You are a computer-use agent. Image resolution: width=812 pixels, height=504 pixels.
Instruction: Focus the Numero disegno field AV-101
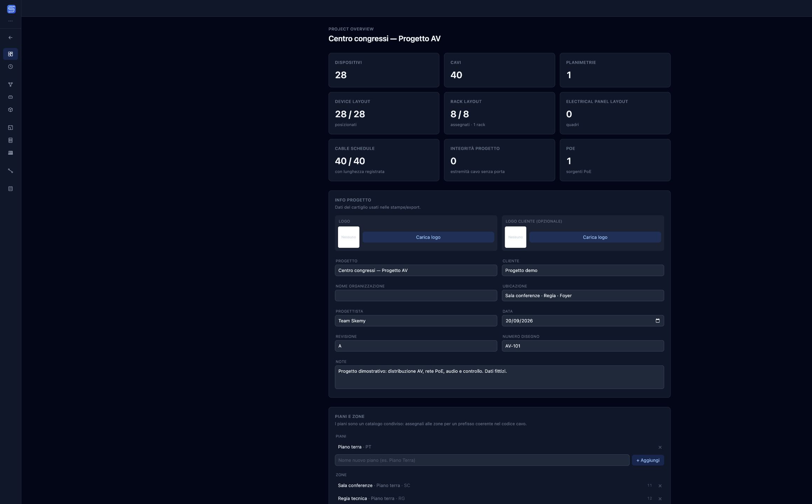pyautogui.click(x=583, y=346)
